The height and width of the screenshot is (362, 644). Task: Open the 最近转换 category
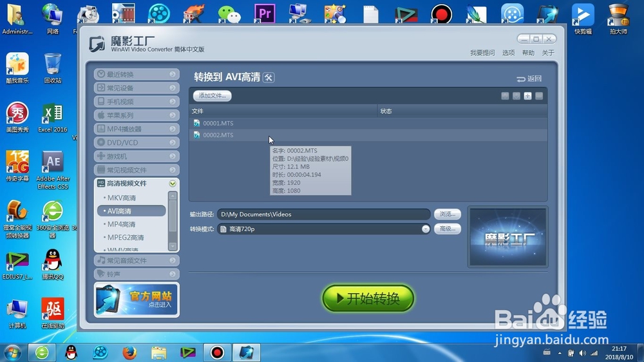click(x=137, y=74)
